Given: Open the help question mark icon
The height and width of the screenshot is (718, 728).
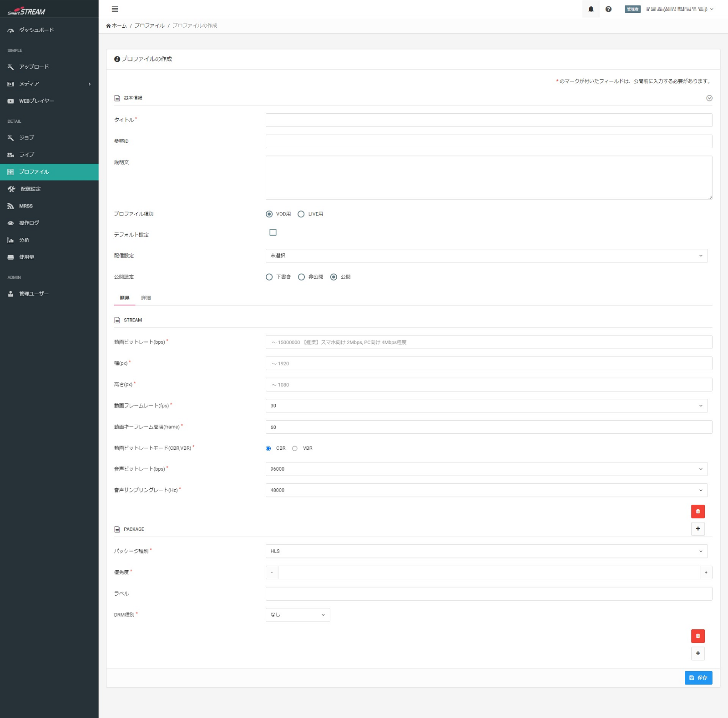Looking at the screenshot, I should click(608, 9).
